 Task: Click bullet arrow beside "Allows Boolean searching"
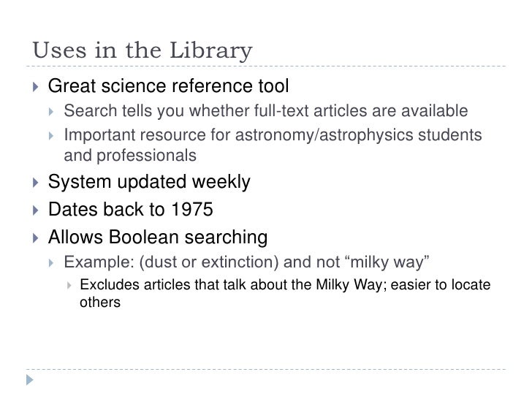(x=36, y=237)
